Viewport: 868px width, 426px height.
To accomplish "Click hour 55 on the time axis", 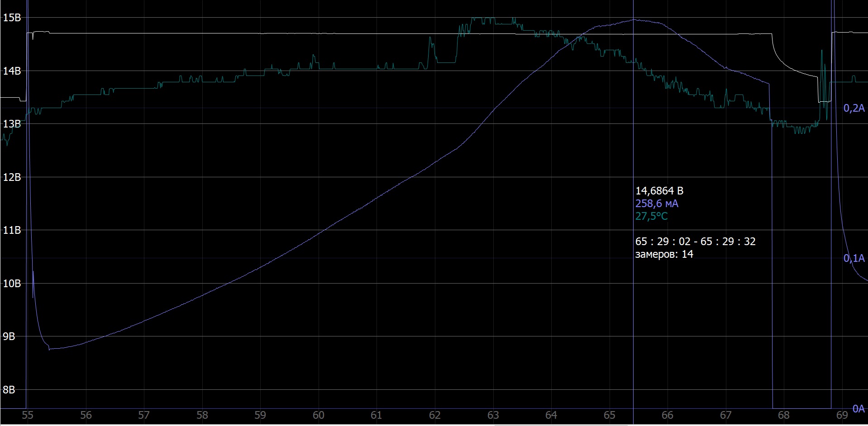I will click(x=28, y=416).
